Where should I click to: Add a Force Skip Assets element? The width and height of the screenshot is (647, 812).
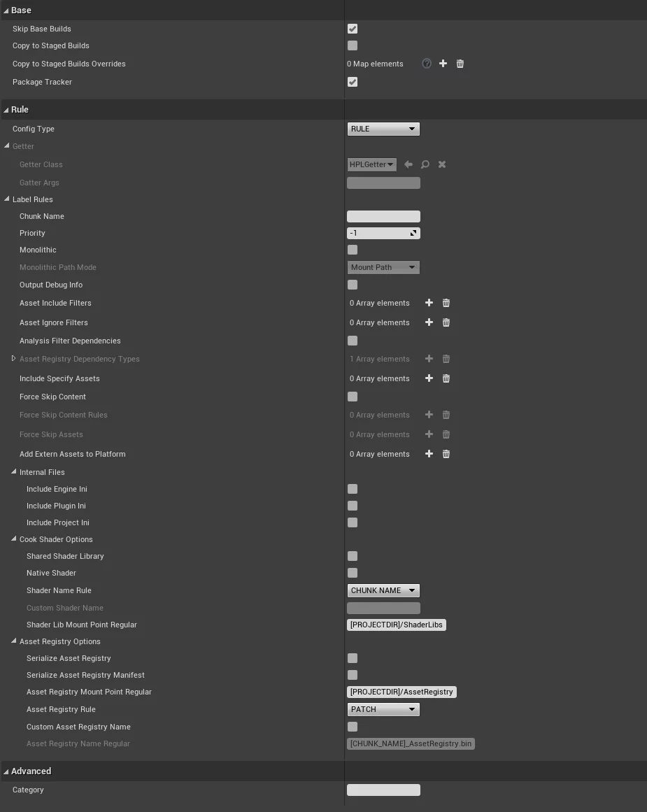pyautogui.click(x=429, y=434)
